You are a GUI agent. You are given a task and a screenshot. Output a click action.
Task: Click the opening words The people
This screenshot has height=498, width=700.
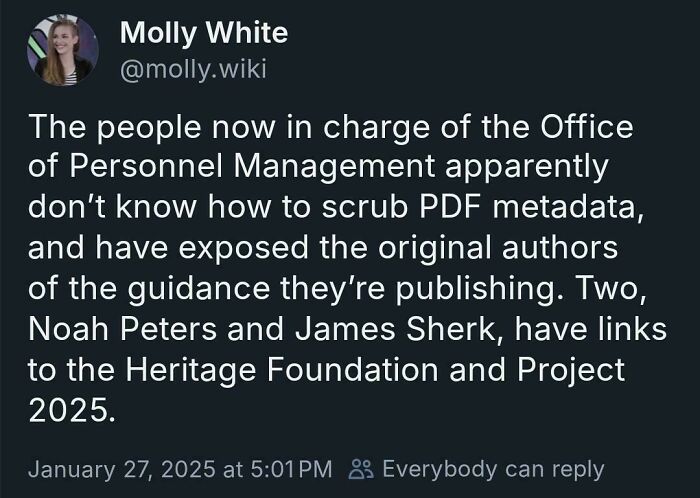[115, 128]
